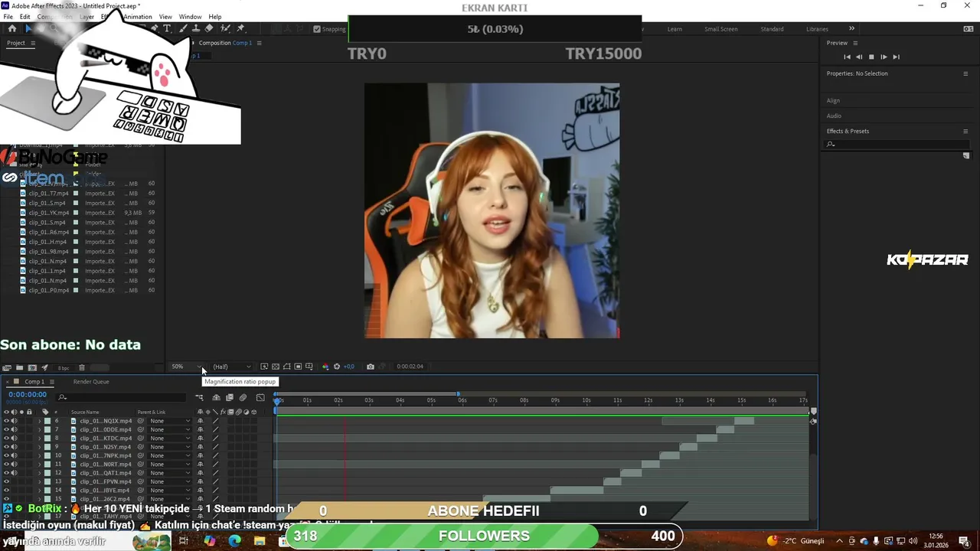Select the Puppet Pin tool
This screenshot has height=551, width=980.
coord(241,28)
